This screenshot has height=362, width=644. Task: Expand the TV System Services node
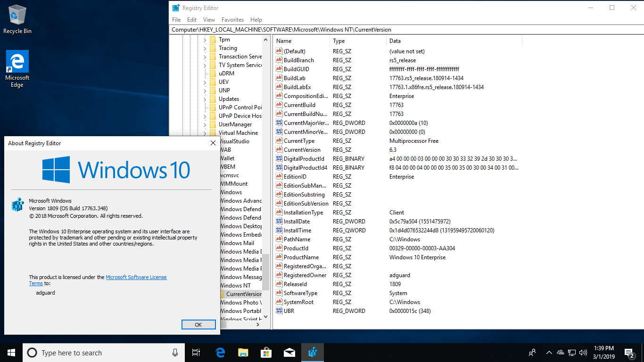click(x=205, y=65)
